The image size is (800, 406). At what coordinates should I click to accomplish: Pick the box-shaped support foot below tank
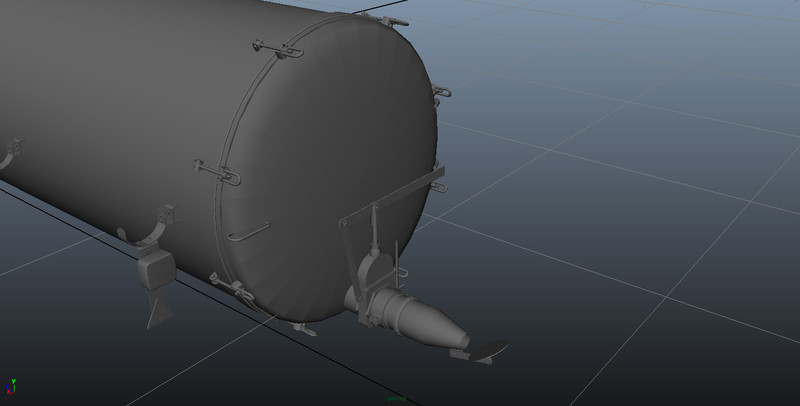155,268
